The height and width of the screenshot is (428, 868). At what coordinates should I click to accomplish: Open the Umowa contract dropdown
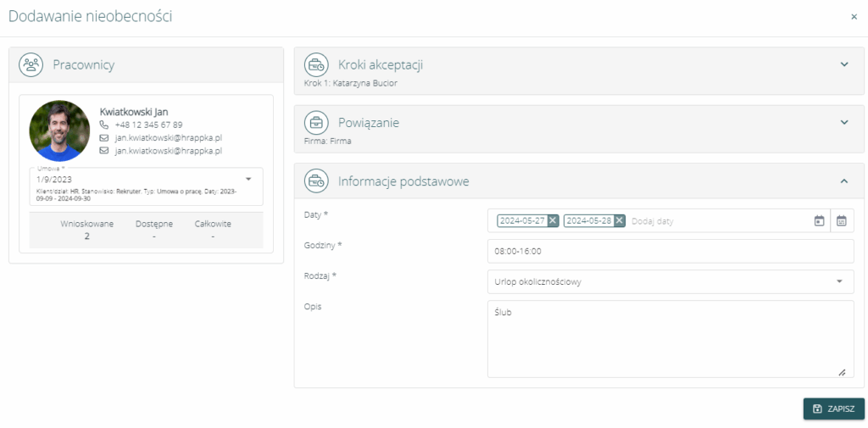click(x=146, y=186)
